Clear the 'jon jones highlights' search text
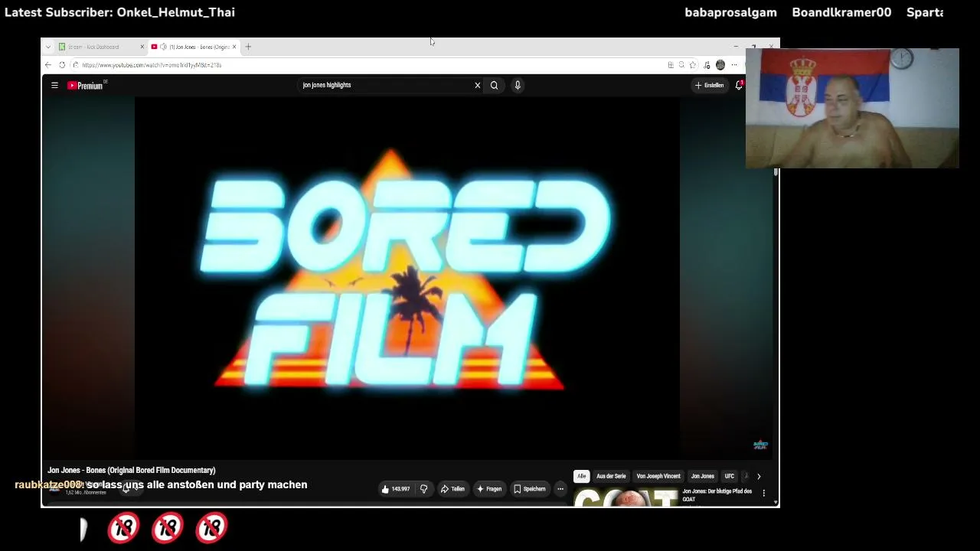This screenshot has height=551, width=980. click(477, 85)
